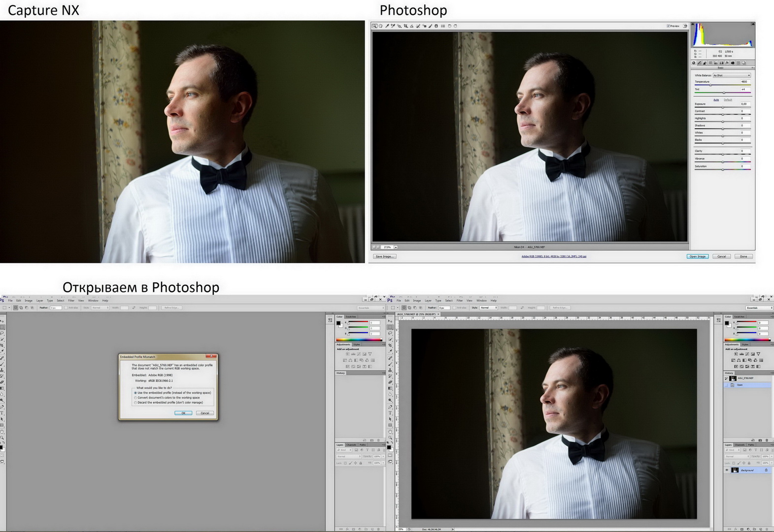Click the Done button in Camera Raw

(743, 256)
